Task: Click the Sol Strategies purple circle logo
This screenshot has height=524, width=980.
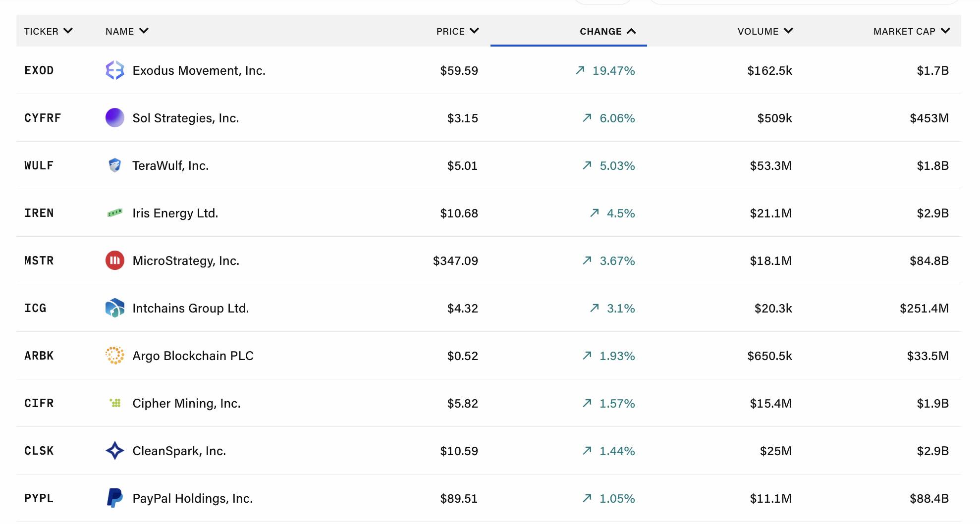Action: coord(115,118)
